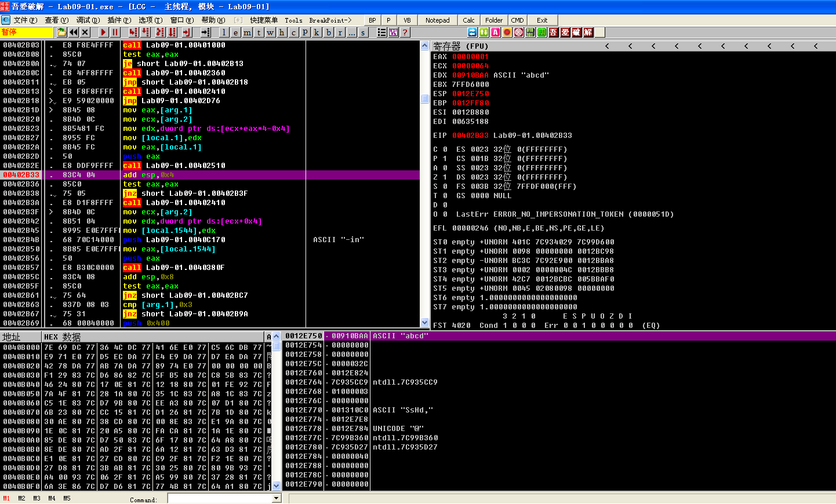Click the Step Into toolbar icon
The height and width of the screenshot is (504, 836).
pyautogui.click(x=133, y=32)
